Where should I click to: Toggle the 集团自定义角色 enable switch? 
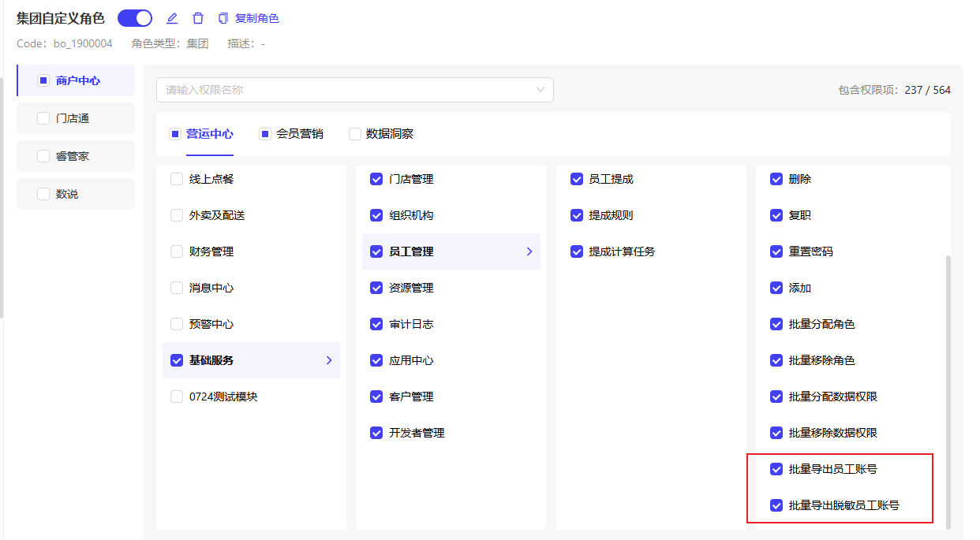tap(135, 18)
